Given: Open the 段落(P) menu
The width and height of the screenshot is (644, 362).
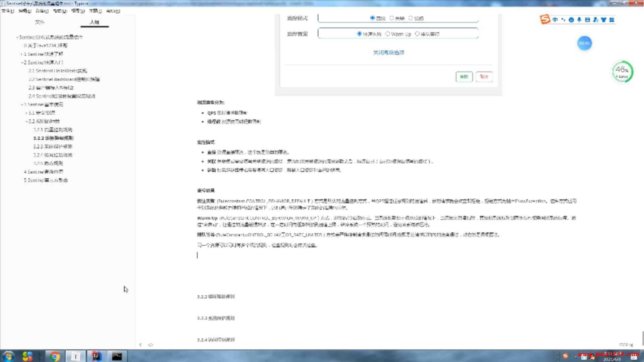Looking at the screenshot, I should coord(42,11).
